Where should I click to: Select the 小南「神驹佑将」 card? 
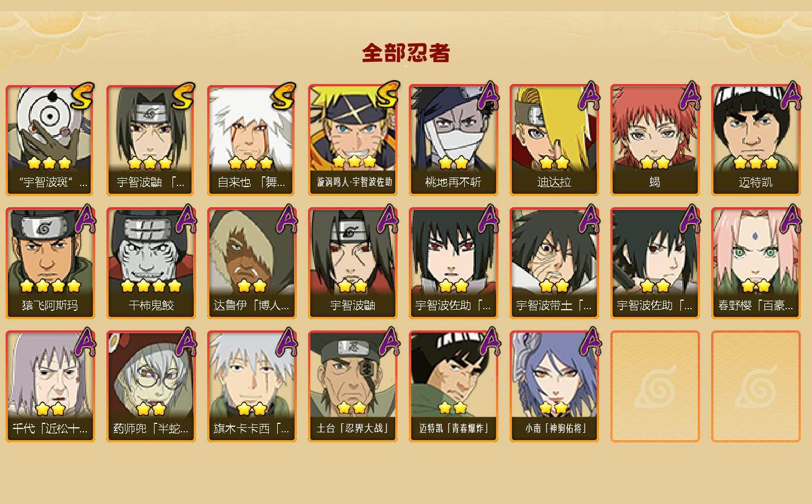point(554,386)
